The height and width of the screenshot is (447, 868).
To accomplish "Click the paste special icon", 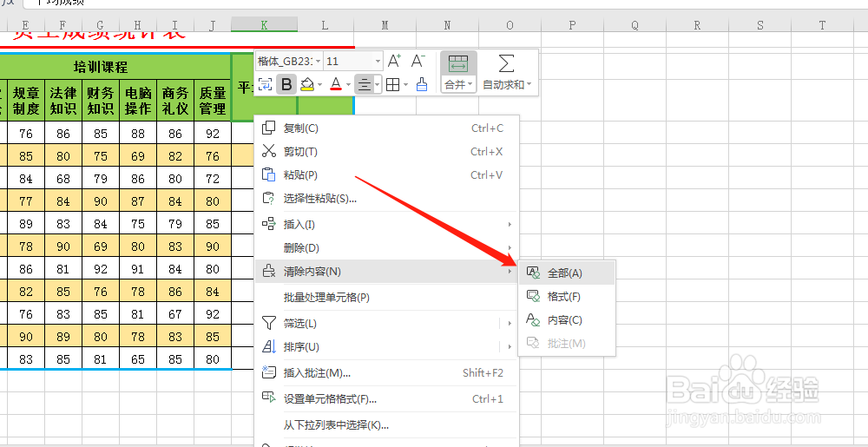I will (x=268, y=198).
